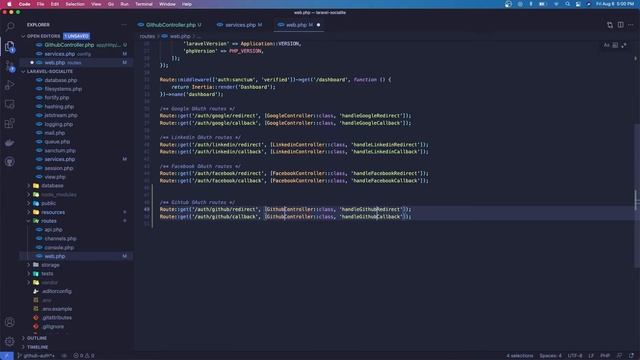
Task: Click the Wi-Fi icon in menu bar
Action: 556,4
